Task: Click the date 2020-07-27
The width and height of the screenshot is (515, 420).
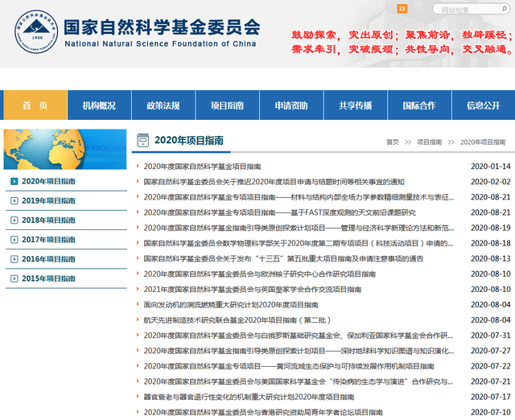Action: click(x=491, y=351)
